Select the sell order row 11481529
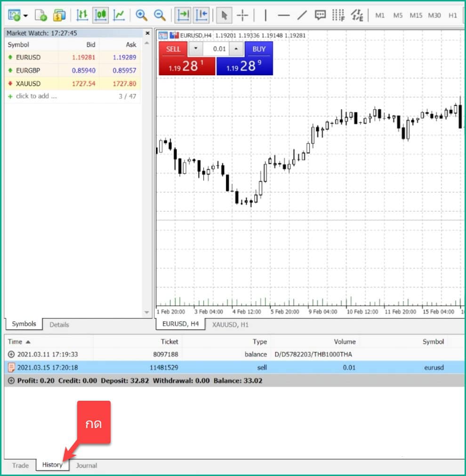The height and width of the screenshot is (476, 466). (x=234, y=367)
